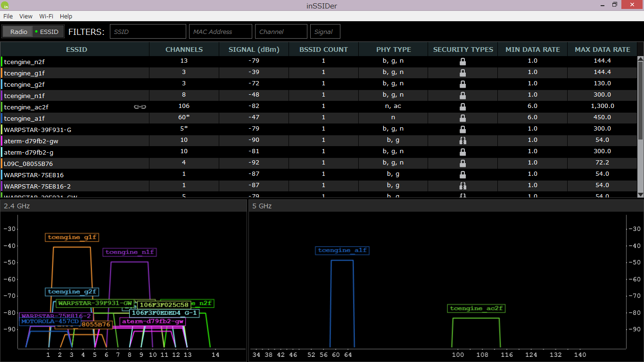Click the lock icon in tcengine_g2f row
644x362 pixels.
click(x=463, y=84)
